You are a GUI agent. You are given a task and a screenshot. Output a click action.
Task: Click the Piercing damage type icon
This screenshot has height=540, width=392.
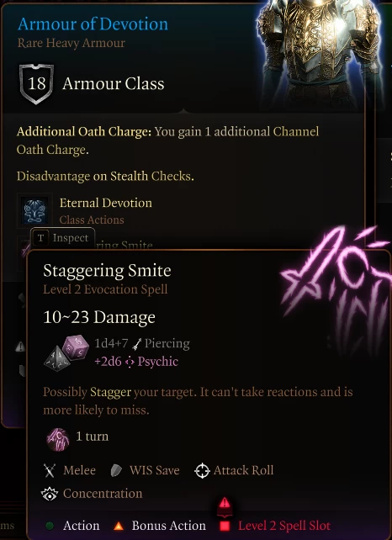coord(137,344)
